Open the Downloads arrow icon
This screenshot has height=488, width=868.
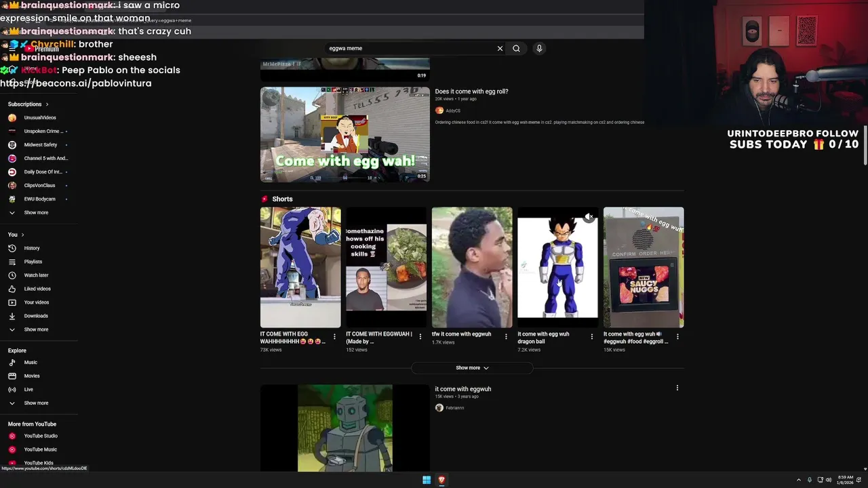[x=12, y=316]
